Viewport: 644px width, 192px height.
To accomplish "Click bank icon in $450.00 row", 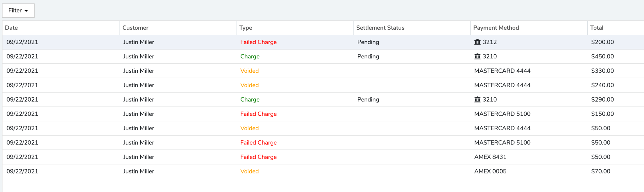I will 477,56.
